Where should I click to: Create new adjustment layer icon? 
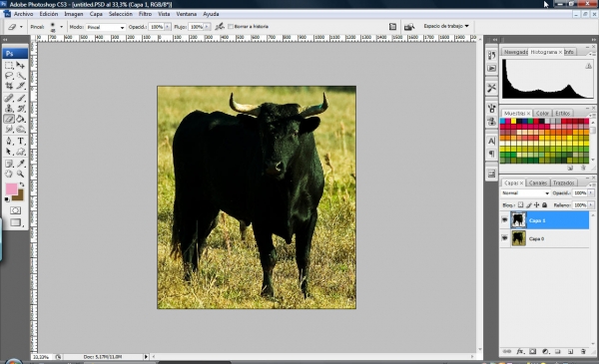click(x=545, y=351)
